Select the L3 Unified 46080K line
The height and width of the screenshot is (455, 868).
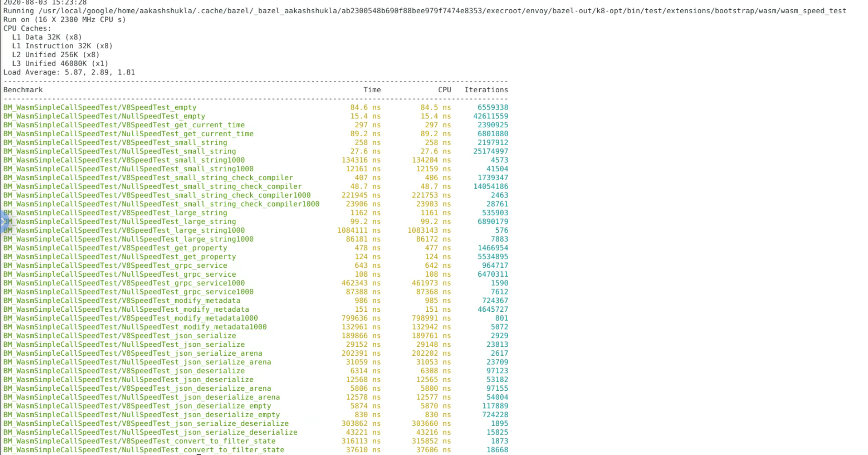[x=60, y=63]
